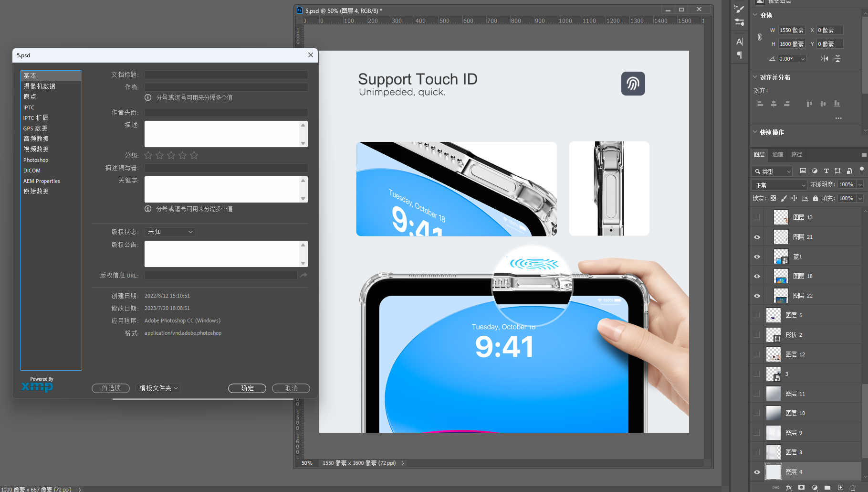Image resolution: width=868 pixels, height=492 pixels.
Task: Open the Layers panel menu icon
Action: coord(864,155)
